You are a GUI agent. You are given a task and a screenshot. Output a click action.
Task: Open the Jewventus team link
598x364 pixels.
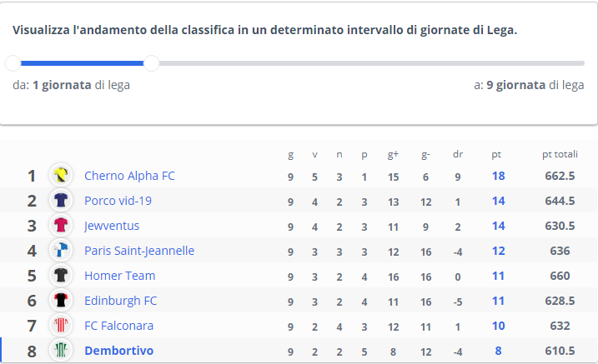point(112,226)
